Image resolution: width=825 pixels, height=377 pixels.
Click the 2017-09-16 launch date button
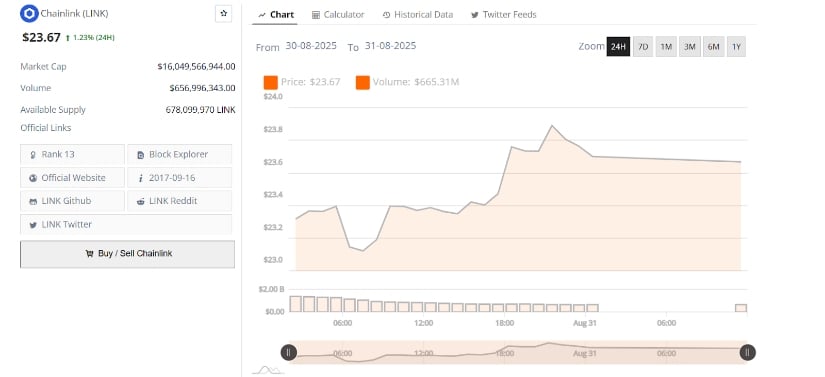point(179,178)
